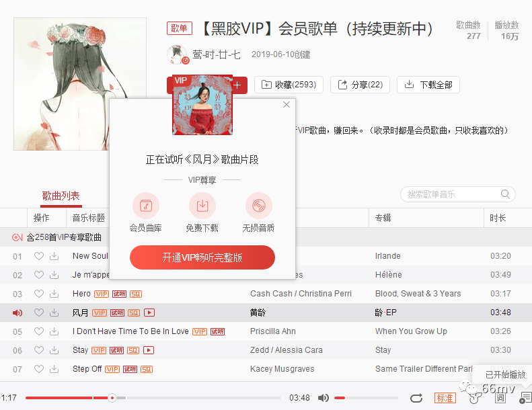Image resolution: width=532 pixels, height=410 pixels.
Task: Sort by 时长 column header
Action: (x=498, y=218)
